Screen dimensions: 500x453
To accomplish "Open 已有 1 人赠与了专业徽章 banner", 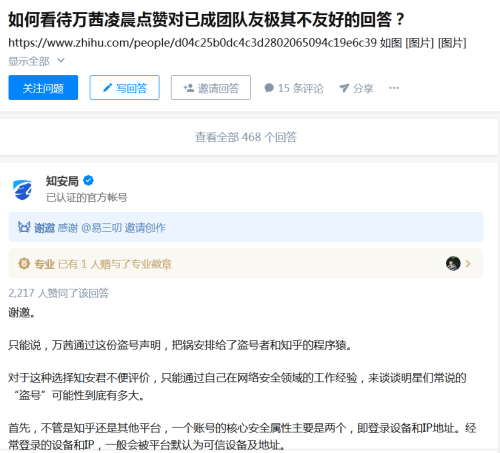I will (x=246, y=264).
